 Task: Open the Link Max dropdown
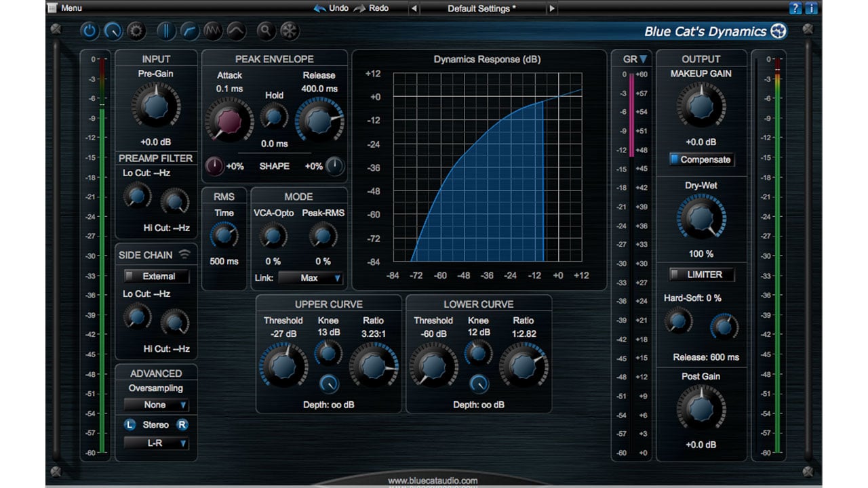(311, 278)
